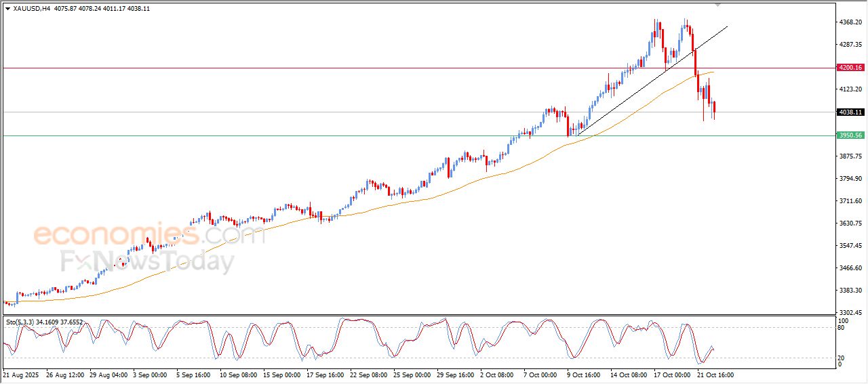Click the FxNewsToday watermark logo
The image size is (868, 384).
point(148,261)
